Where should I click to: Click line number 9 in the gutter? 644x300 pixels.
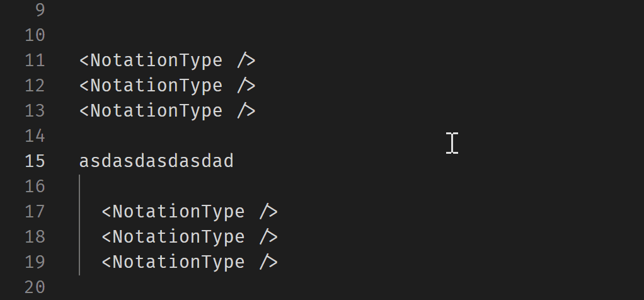coord(40,10)
